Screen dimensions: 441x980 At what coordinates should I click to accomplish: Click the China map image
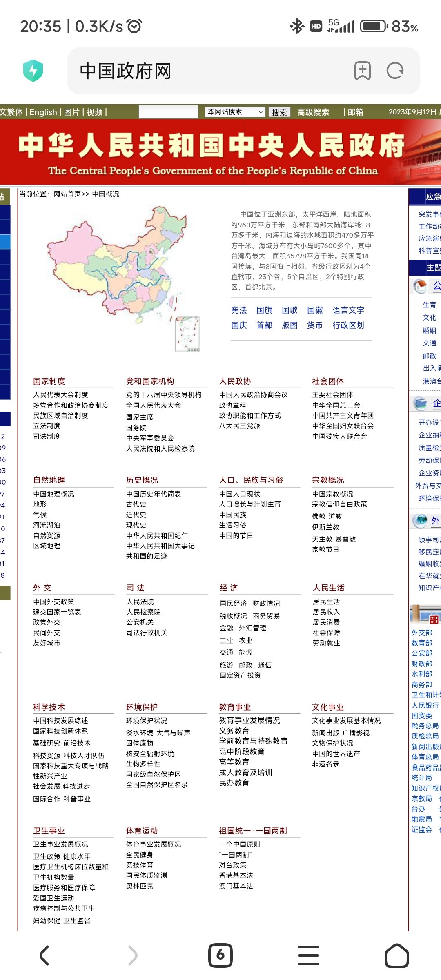pos(125,279)
